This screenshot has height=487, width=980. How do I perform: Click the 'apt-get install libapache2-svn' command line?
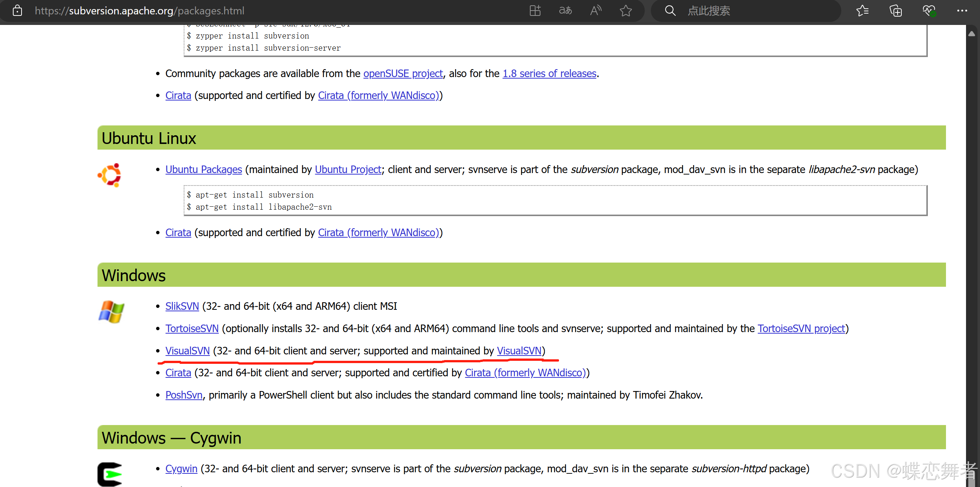(x=259, y=207)
